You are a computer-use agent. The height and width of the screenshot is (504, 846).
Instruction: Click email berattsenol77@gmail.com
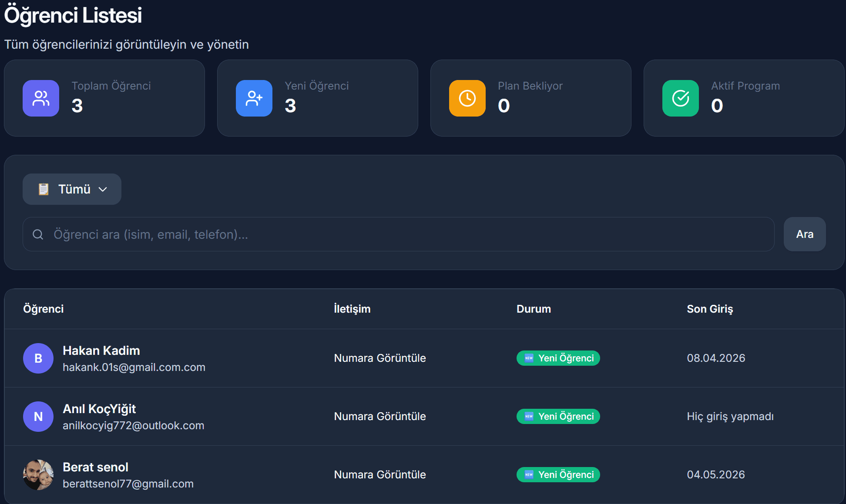tap(128, 484)
